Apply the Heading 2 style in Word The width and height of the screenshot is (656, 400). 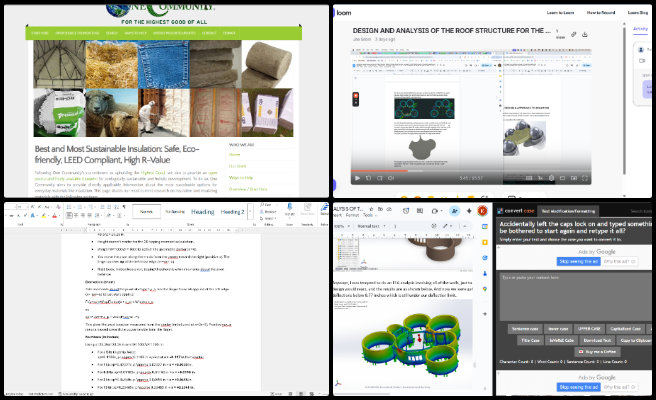click(x=232, y=212)
